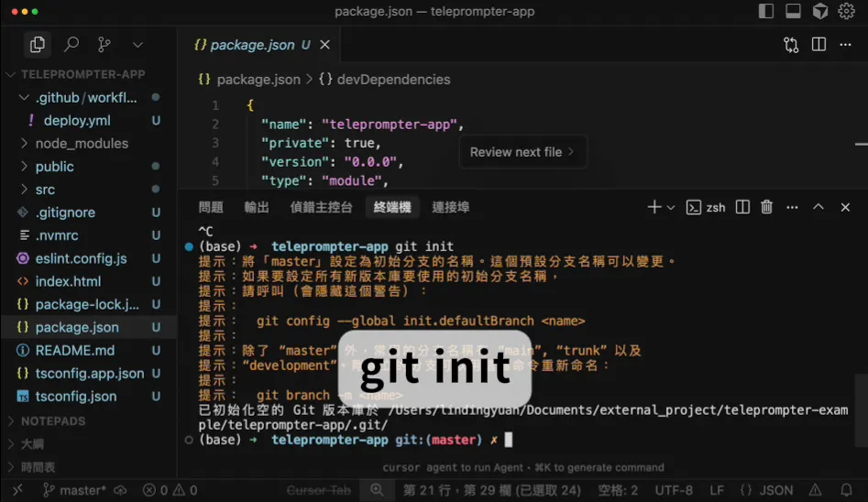Change end of line sequence LF
The width and height of the screenshot is (868, 502).
click(717, 490)
